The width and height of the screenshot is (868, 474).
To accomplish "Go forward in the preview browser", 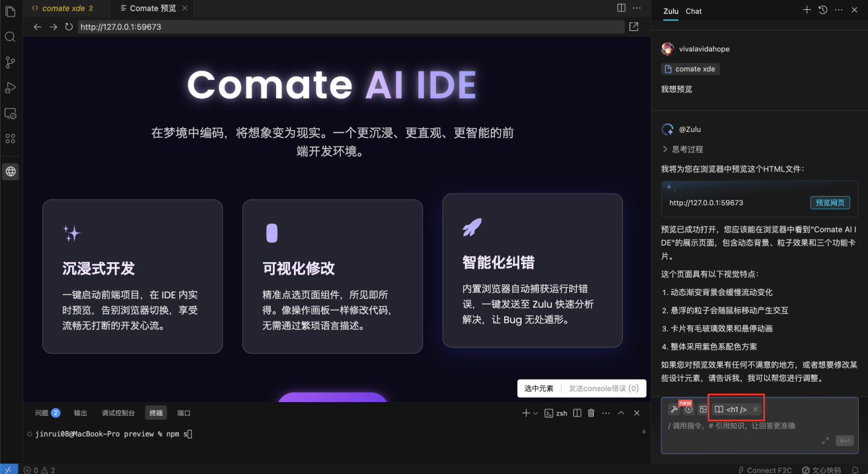I will 54,27.
